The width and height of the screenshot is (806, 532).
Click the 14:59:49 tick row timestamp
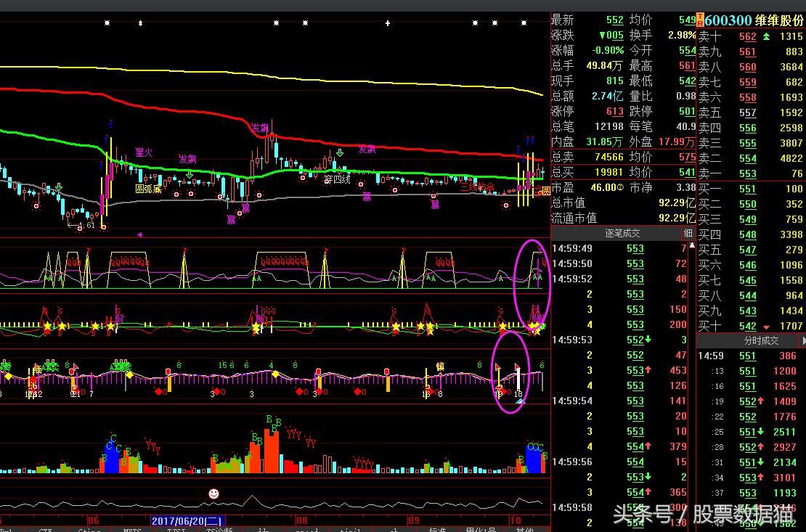coord(572,249)
